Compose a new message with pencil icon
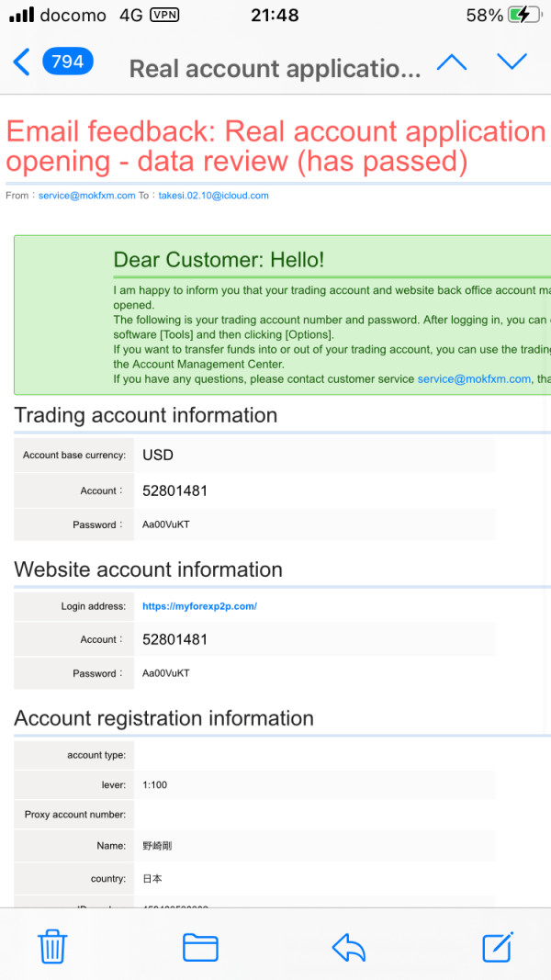 pos(498,946)
